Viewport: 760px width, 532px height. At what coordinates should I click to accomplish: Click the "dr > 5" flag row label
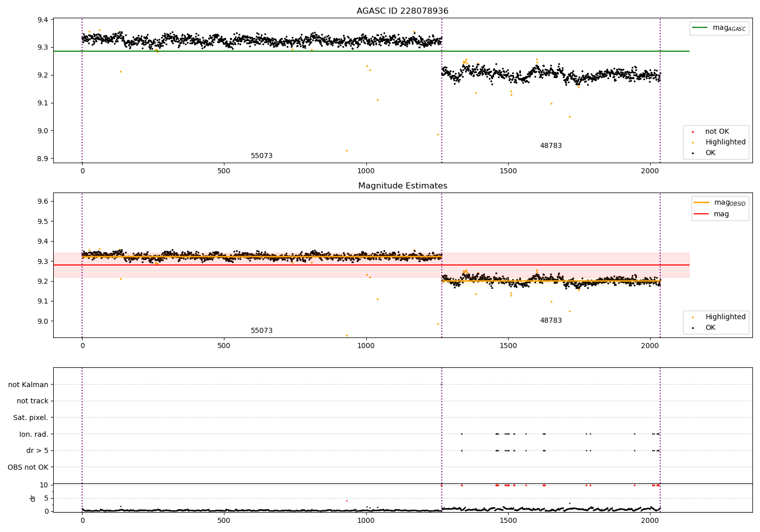point(37,451)
